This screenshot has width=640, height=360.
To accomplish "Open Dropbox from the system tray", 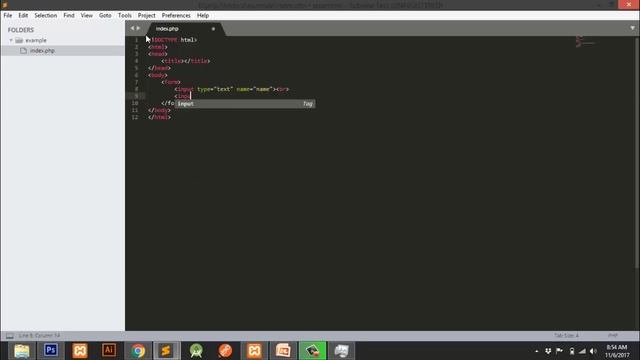I will [x=548, y=351].
